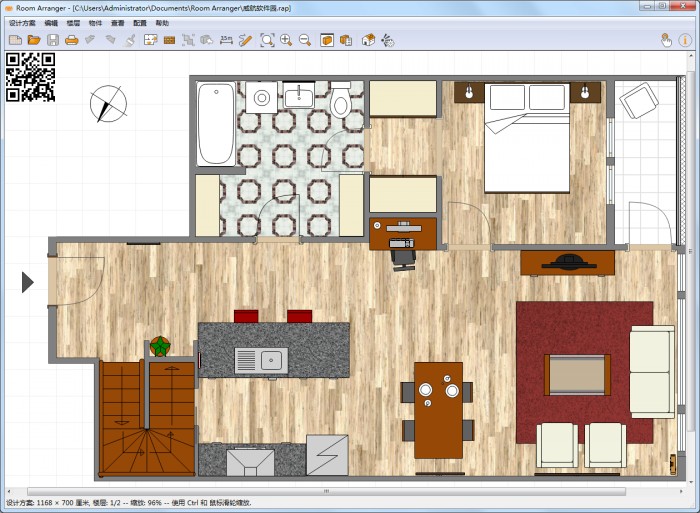Select the pencil draw line tool
Image resolution: width=700 pixels, height=513 pixels.
tap(245, 41)
